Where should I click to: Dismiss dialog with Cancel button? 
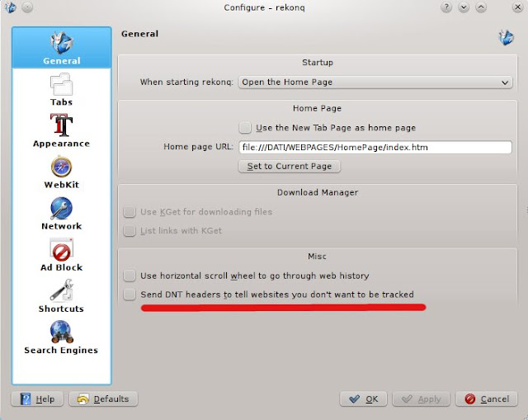tap(487, 399)
